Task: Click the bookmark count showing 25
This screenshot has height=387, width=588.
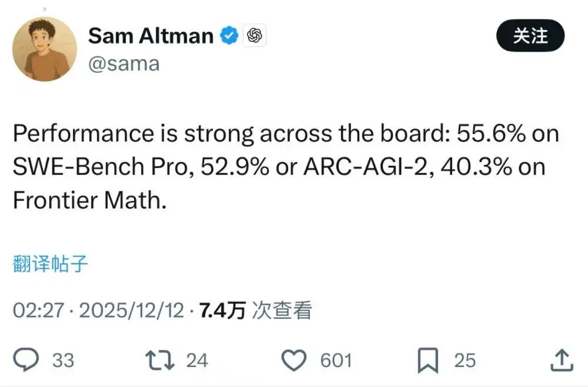Action: [463, 361]
